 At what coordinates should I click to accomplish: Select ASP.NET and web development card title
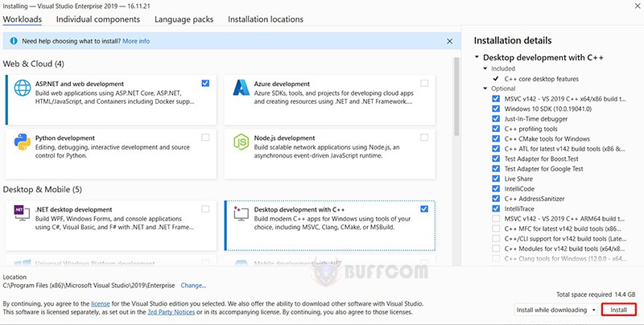tap(79, 84)
